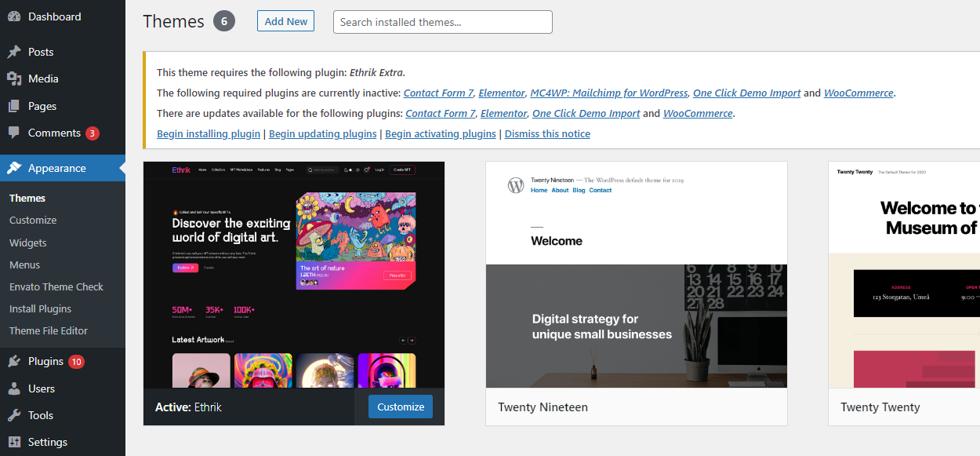This screenshot has height=456, width=980.
Task: Open the Theme File Editor
Action: 49,330
